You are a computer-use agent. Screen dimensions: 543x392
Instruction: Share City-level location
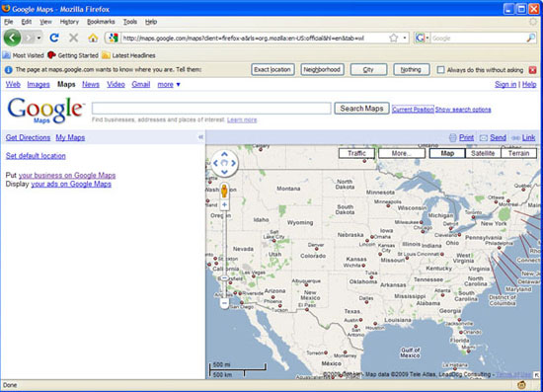pos(368,69)
